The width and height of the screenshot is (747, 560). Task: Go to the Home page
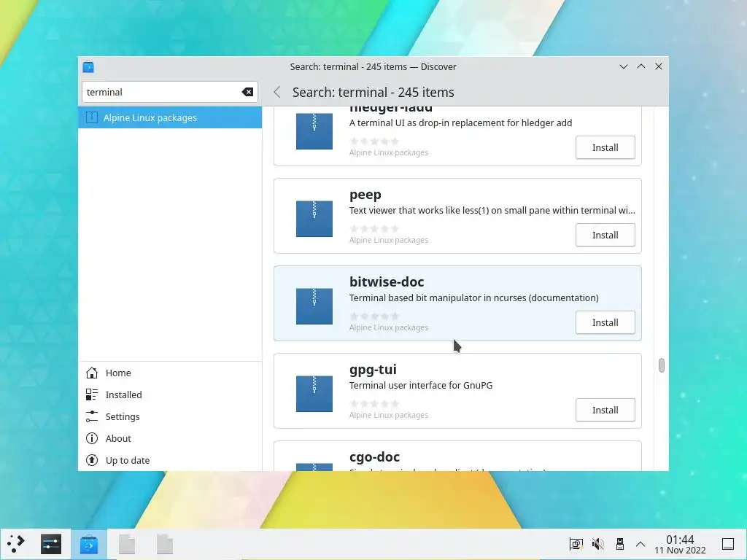coord(170,373)
